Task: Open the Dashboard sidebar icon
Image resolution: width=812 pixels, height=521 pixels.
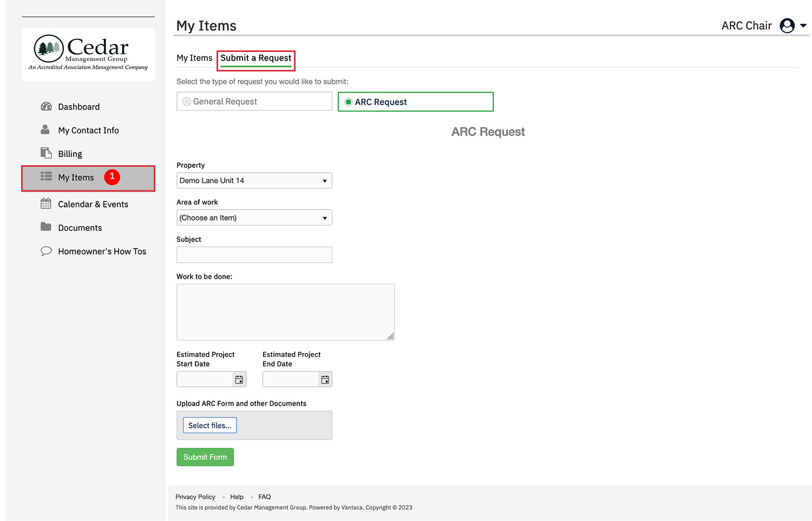Action: (46, 106)
